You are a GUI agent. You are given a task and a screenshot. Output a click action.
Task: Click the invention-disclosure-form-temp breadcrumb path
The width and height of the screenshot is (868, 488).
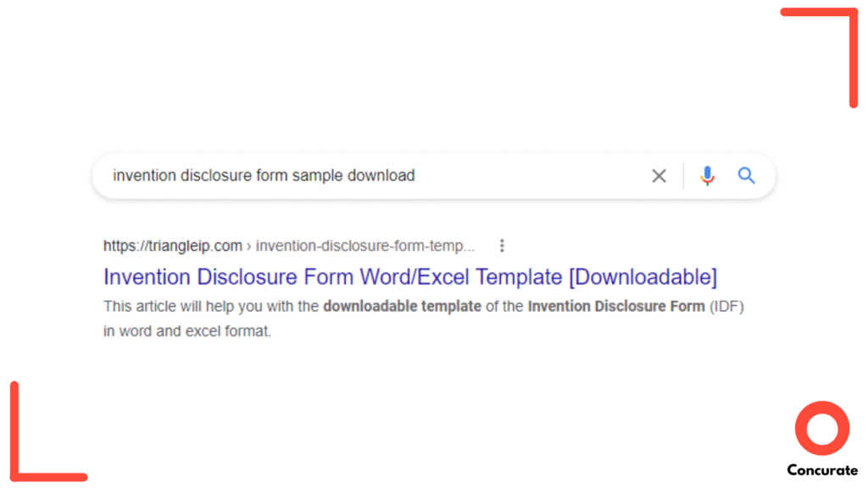[365, 246]
